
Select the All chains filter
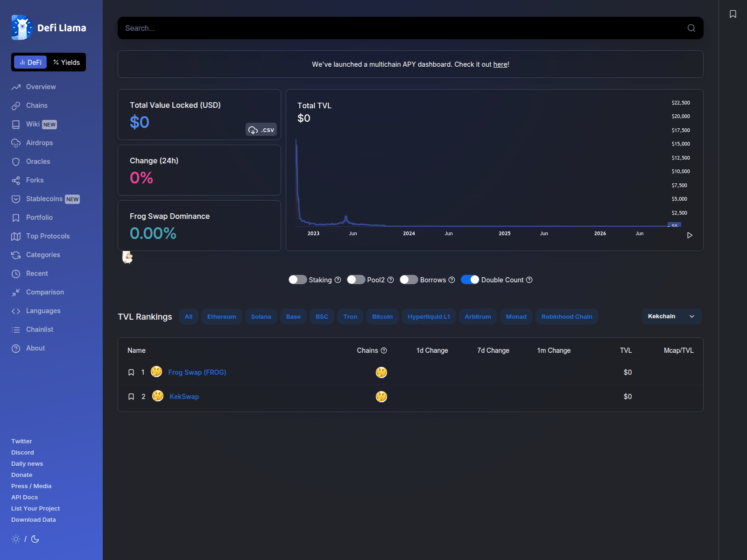click(x=189, y=316)
